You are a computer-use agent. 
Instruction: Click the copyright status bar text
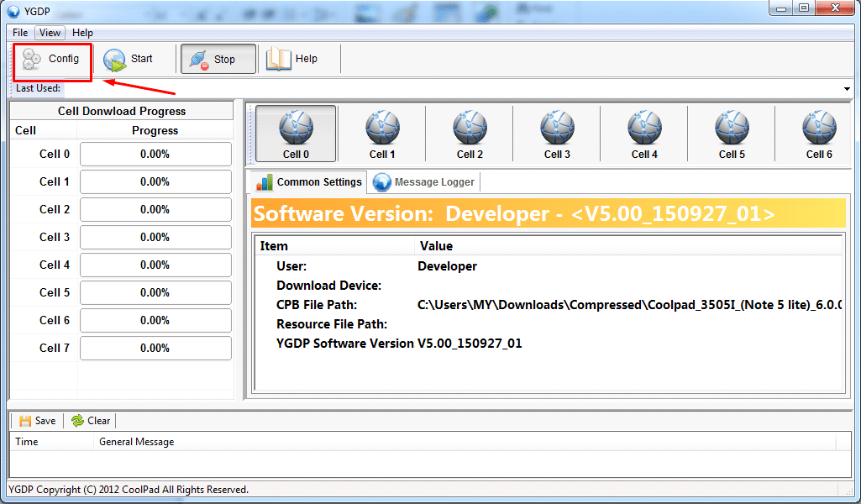129,489
